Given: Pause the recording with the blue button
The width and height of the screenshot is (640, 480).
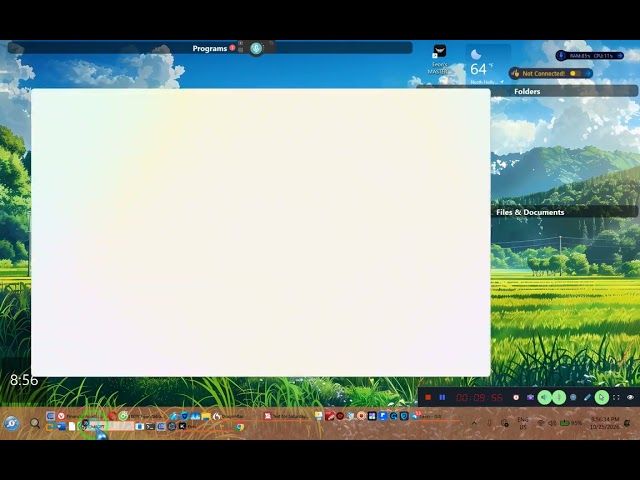Looking at the screenshot, I should (442, 397).
